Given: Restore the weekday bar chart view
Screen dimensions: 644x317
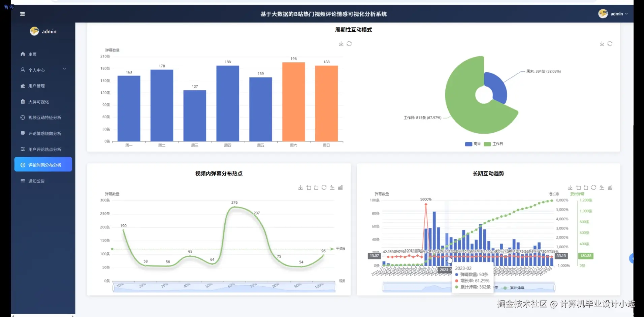Looking at the screenshot, I should (349, 44).
